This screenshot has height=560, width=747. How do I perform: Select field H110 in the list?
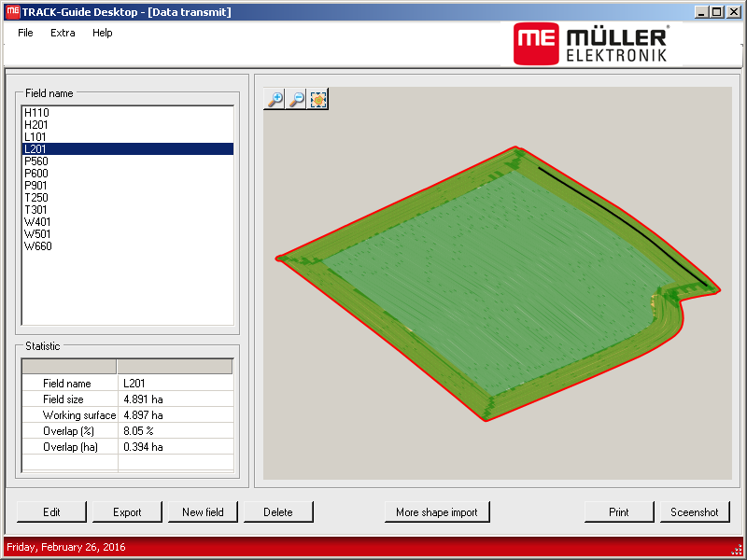(x=37, y=113)
